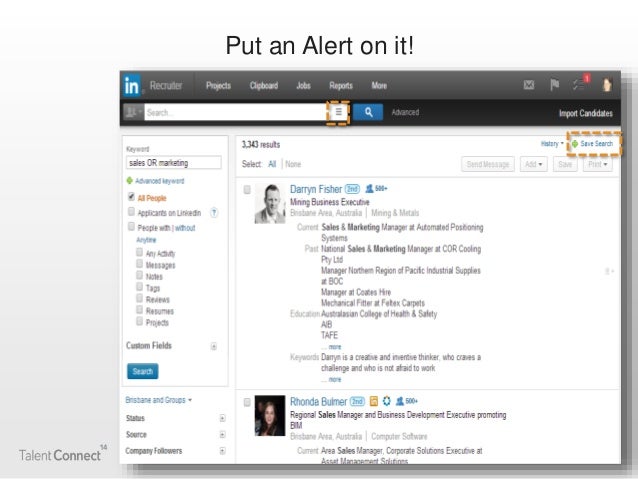Open Darryn Fisher's profile photo
The image size is (638, 479).
pos(270,203)
